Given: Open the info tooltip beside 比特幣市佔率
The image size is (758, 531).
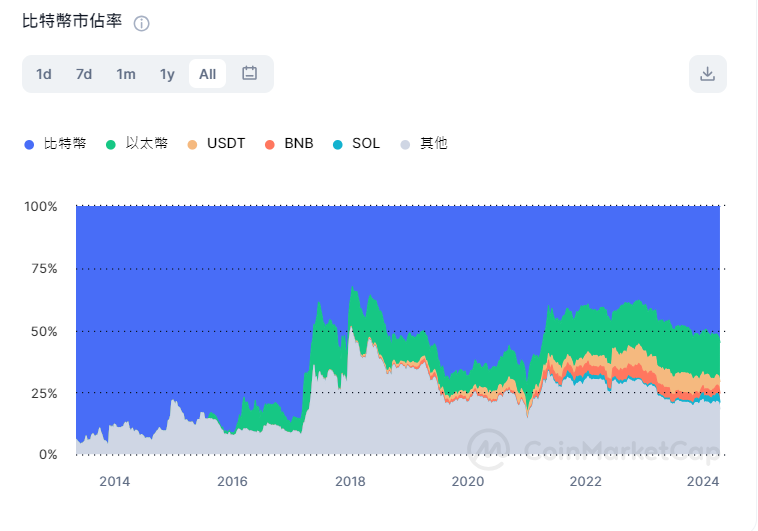Looking at the screenshot, I should [142, 23].
